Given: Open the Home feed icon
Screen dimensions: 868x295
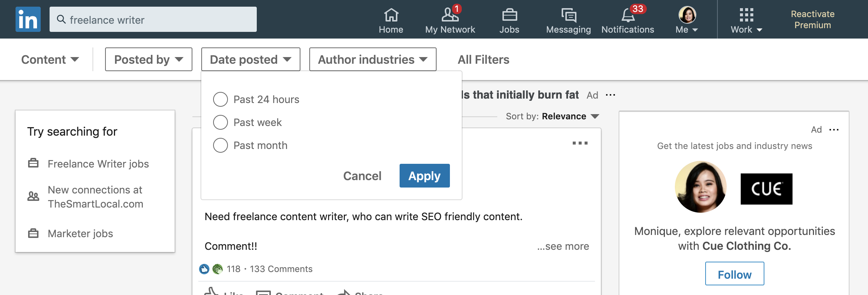Looking at the screenshot, I should click(x=391, y=15).
